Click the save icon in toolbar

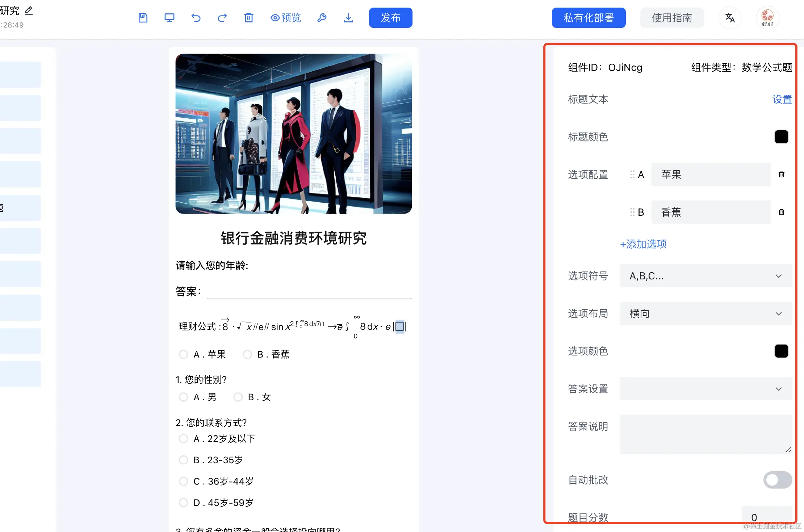[x=143, y=18]
